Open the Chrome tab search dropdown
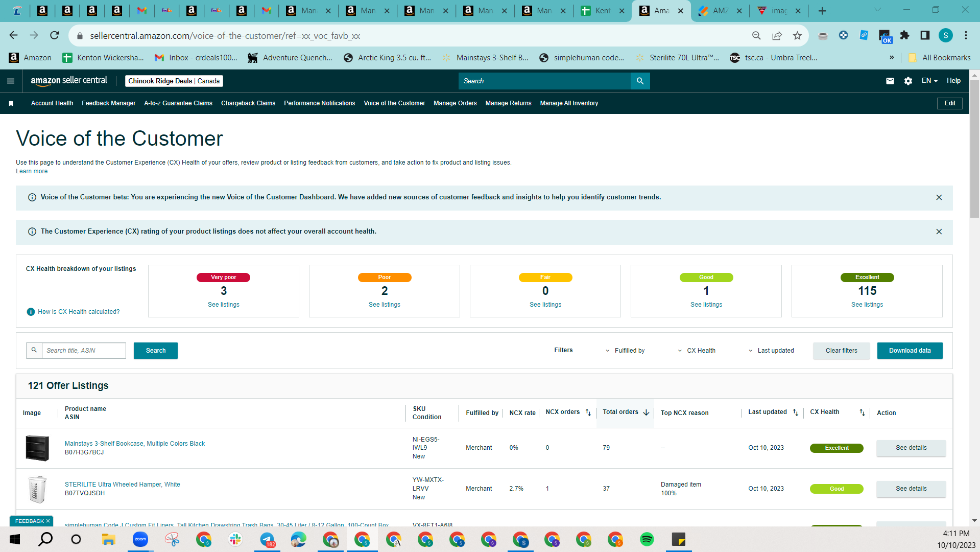980x552 pixels. (x=877, y=10)
